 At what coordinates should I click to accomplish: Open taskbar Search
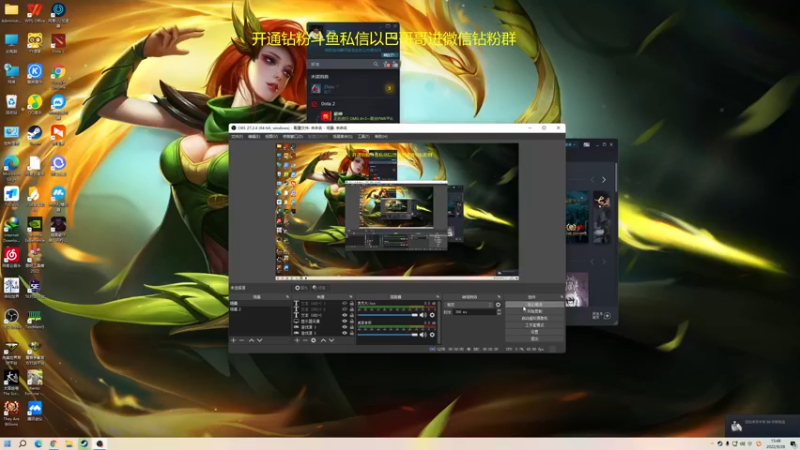point(22,444)
